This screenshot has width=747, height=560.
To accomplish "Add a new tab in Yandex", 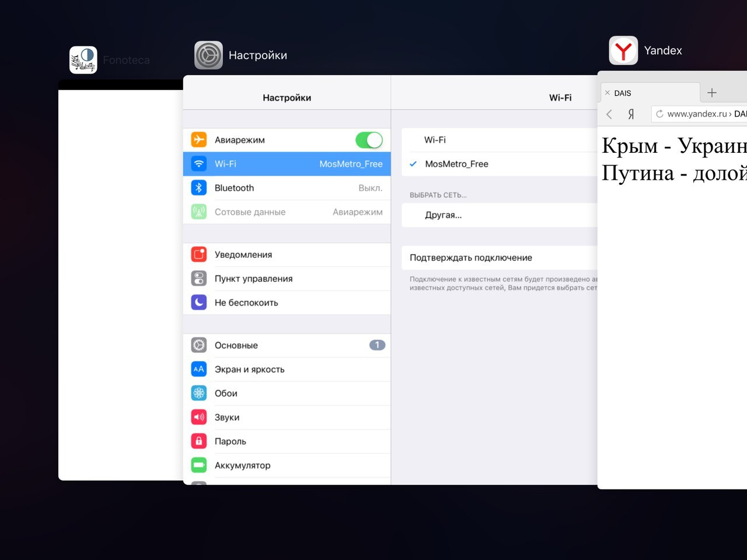I will click(712, 93).
